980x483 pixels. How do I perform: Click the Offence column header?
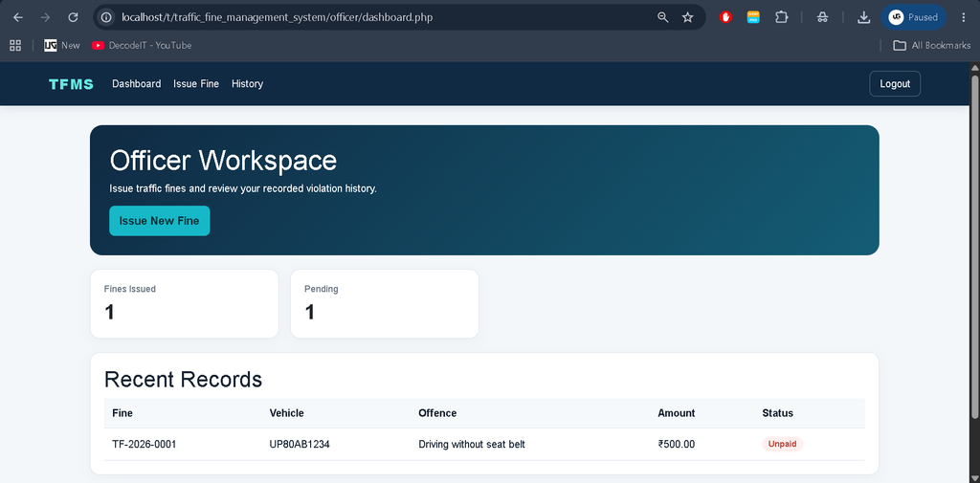[437, 413]
